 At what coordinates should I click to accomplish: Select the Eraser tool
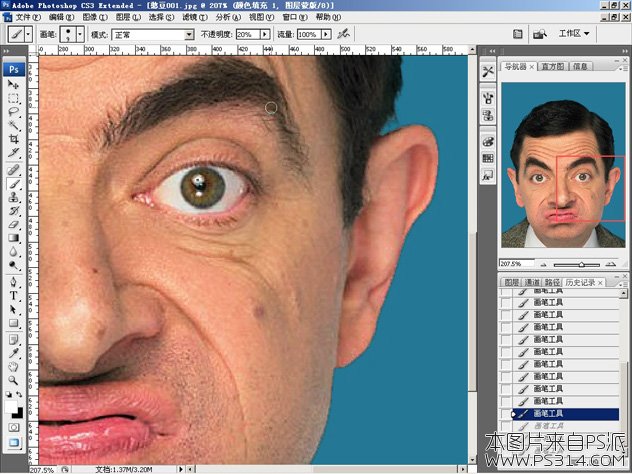tap(14, 225)
